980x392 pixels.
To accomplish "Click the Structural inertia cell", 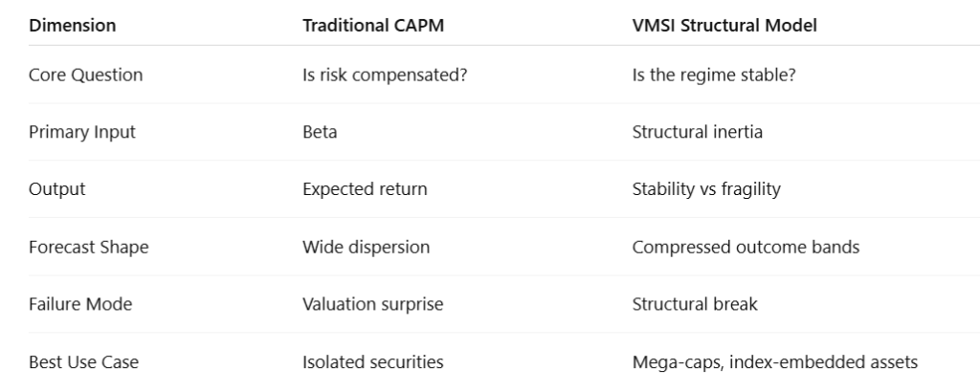I will click(697, 132).
